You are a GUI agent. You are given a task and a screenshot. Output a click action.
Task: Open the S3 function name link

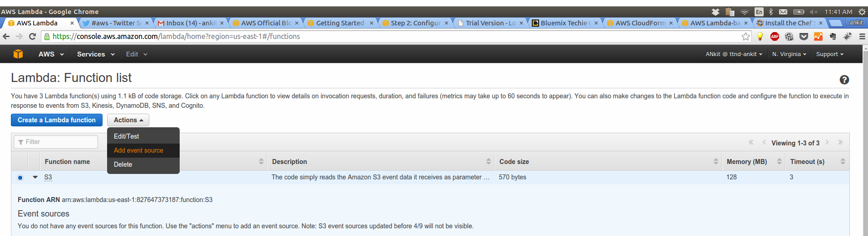tap(48, 177)
